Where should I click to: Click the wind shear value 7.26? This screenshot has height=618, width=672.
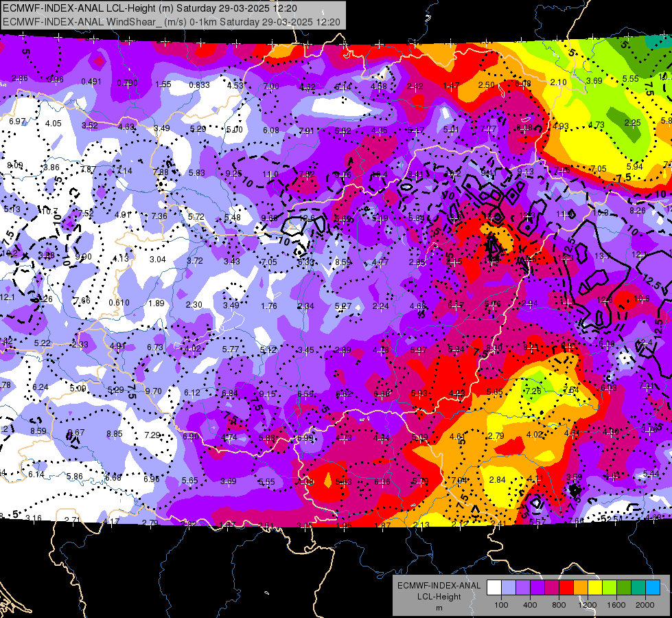pyautogui.click(x=533, y=391)
